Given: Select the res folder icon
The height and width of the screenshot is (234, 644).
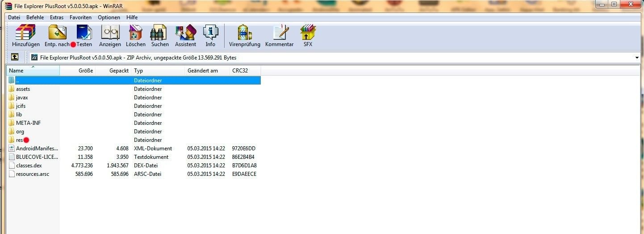Looking at the screenshot, I should pos(12,140).
